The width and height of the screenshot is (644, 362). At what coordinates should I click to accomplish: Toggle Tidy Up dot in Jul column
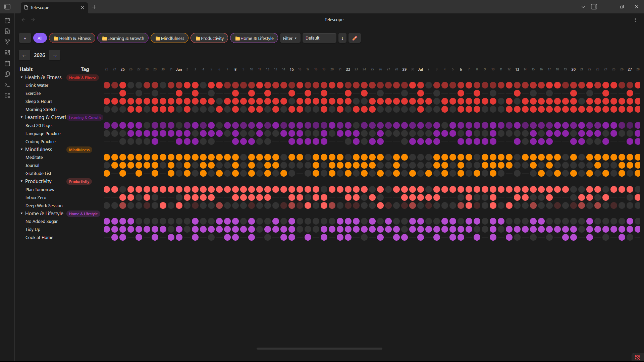421,229
